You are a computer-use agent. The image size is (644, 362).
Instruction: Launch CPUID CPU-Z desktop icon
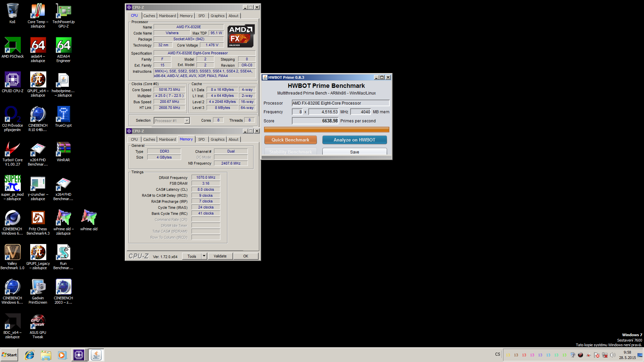(12, 82)
